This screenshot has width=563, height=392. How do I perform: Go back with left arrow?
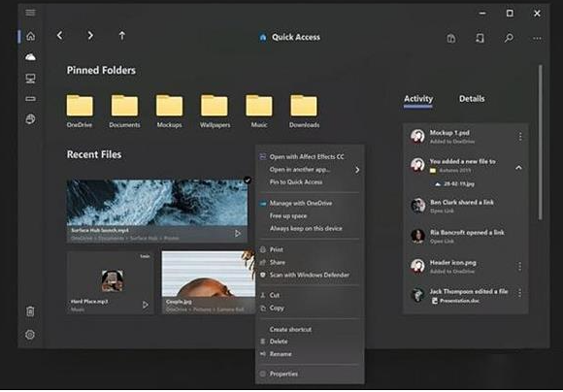60,35
